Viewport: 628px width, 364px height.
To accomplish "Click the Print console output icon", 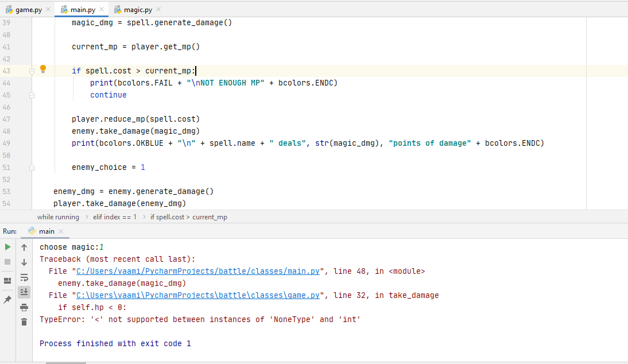I will 24,307.
